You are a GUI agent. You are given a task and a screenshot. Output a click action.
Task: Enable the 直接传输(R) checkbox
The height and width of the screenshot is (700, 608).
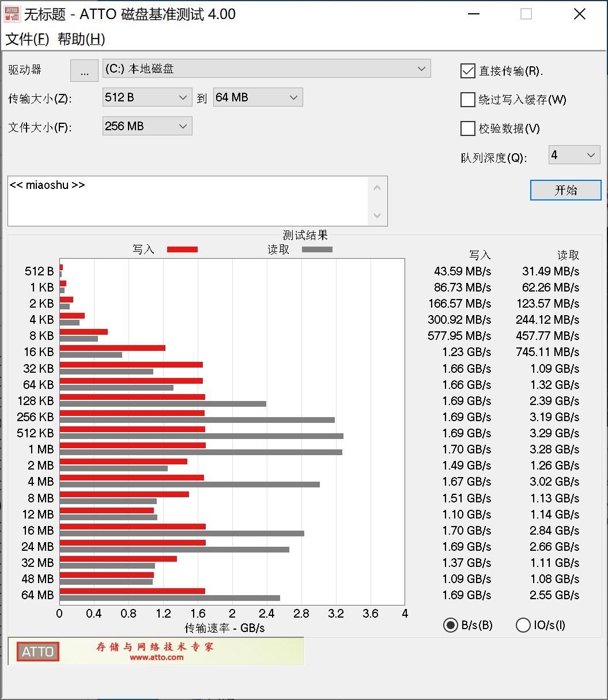(467, 71)
